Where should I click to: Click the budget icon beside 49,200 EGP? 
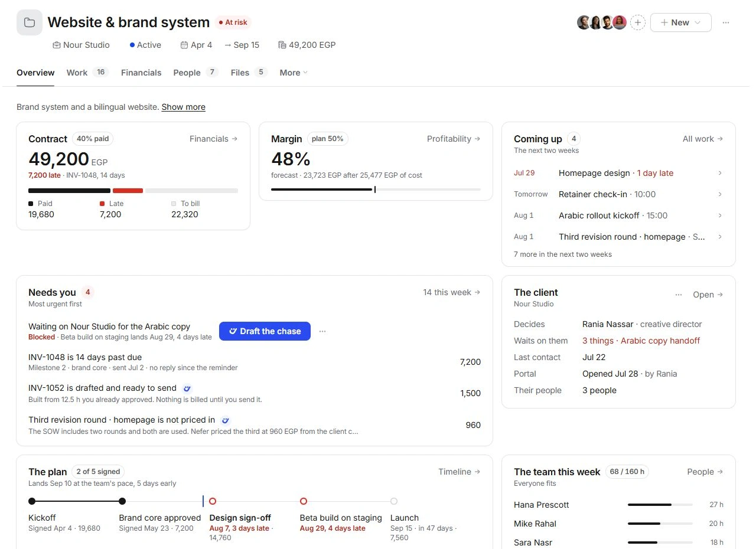(x=282, y=45)
